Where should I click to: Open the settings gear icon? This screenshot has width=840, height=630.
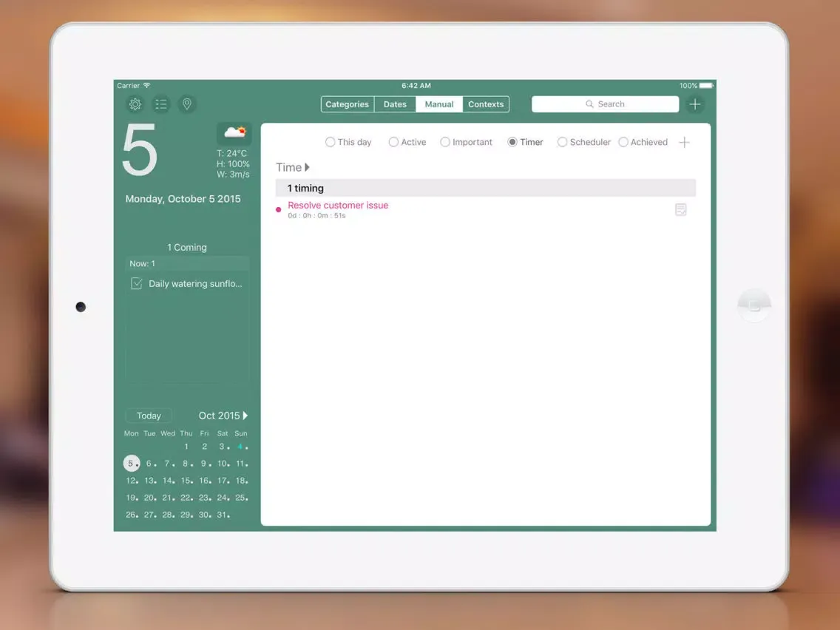coord(135,104)
